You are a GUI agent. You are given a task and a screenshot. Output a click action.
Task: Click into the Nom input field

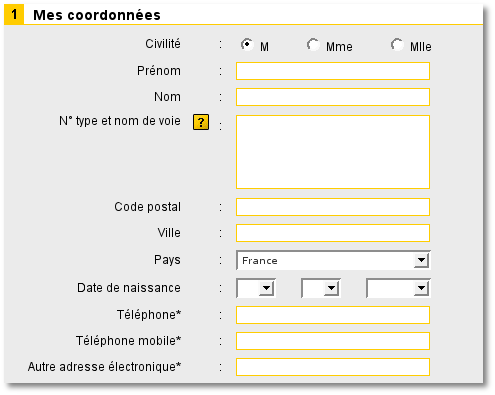click(x=333, y=97)
